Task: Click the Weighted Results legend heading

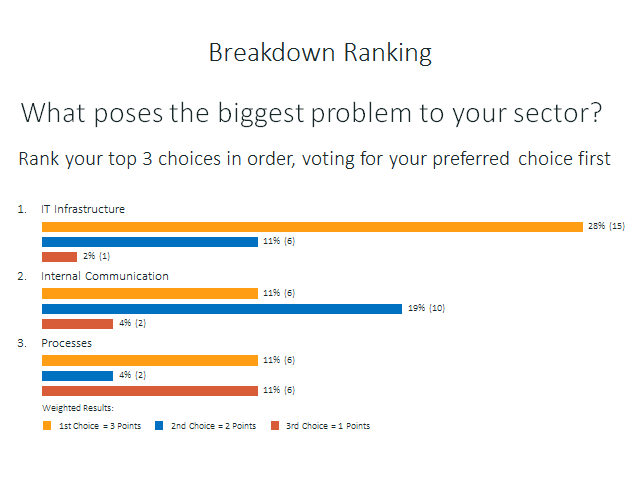Action: 78,408
